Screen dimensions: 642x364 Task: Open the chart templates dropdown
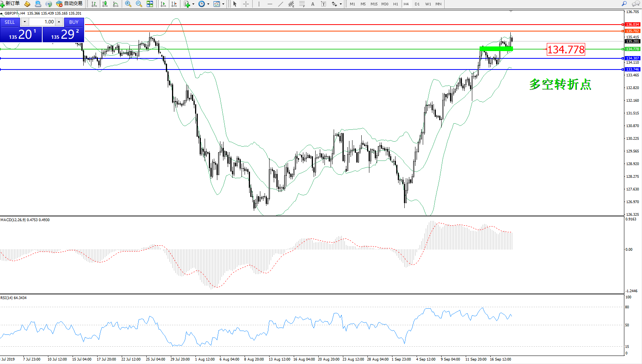(223, 4)
